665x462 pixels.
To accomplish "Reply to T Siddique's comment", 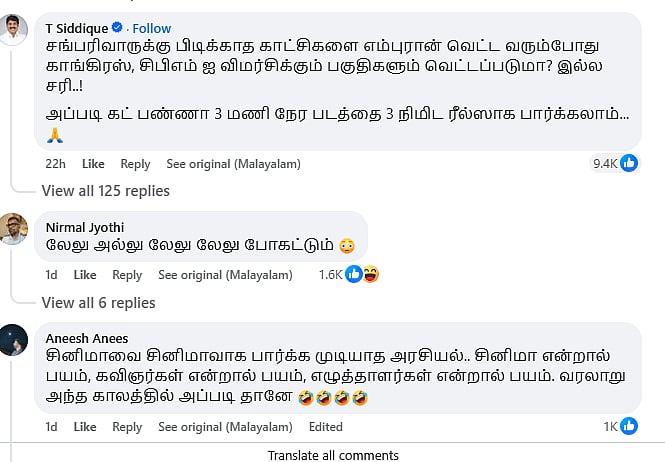I will coord(135,164).
